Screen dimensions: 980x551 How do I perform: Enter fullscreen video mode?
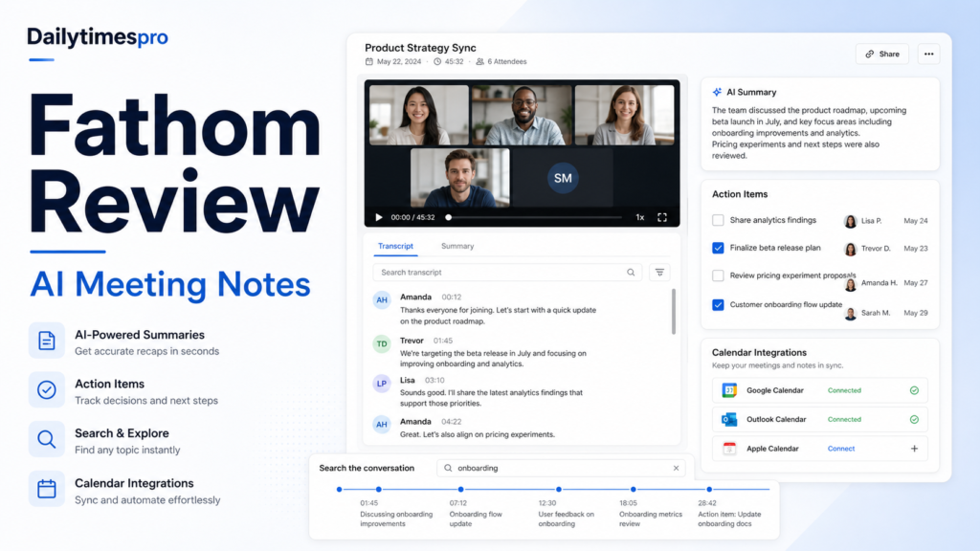(x=662, y=217)
